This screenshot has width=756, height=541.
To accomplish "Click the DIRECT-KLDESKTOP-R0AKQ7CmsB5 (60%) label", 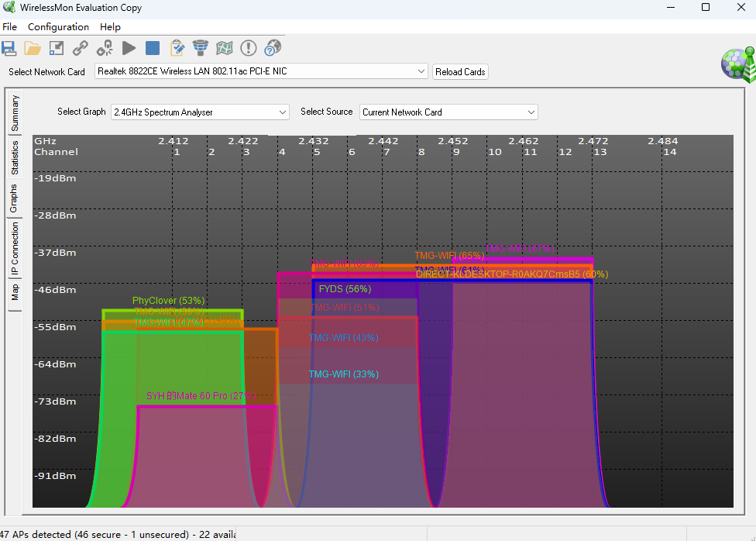I will pyautogui.click(x=512, y=274).
